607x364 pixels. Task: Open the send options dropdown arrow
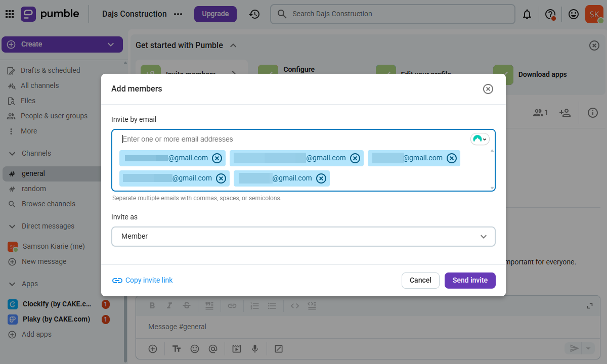tap(588, 348)
